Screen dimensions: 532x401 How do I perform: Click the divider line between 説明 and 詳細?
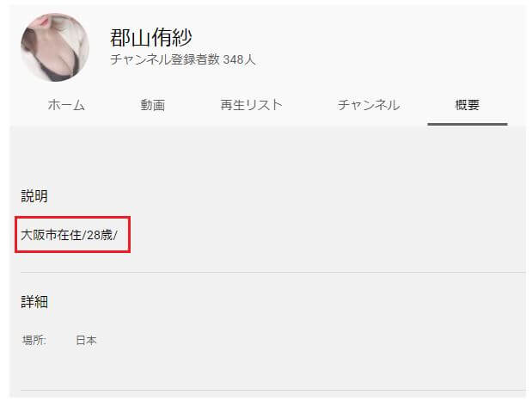click(272, 272)
